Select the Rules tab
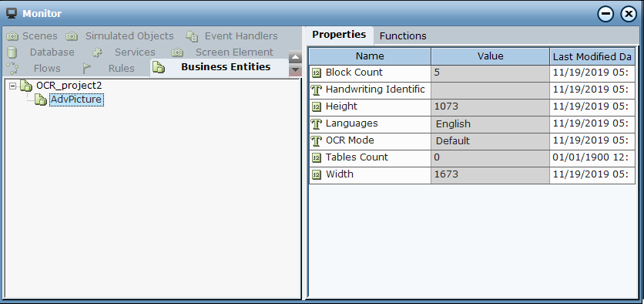 pos(109,69)
